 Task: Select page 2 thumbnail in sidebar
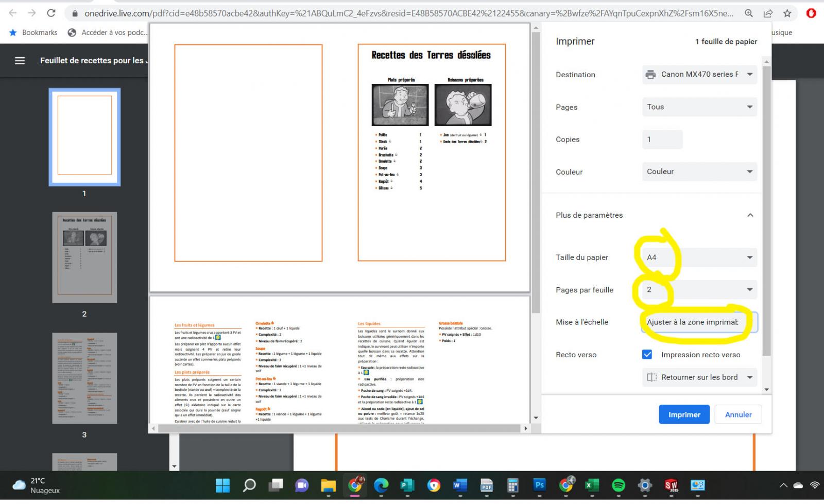tap(84, 257)
